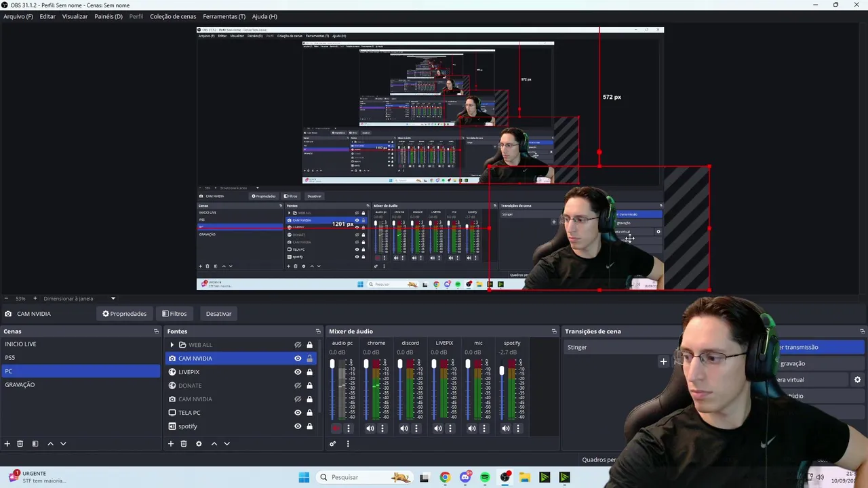
Task: Open Google Chrome from the taskbar
Action: click(445, 477)
